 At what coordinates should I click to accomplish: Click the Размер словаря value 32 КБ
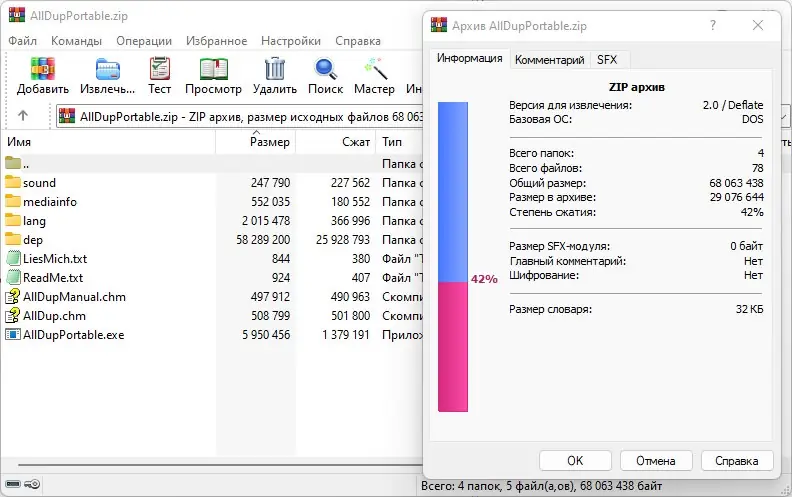pyautogui.click(x=750, y=309)
